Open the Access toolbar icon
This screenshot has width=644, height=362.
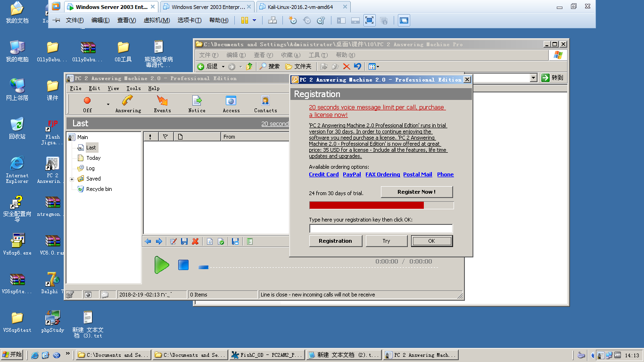[231, 104]
